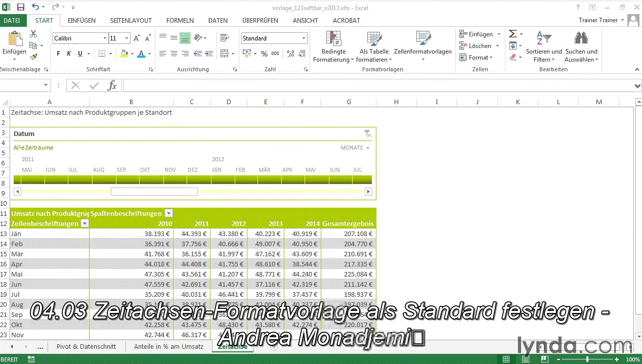Toggle center text alignment
This screenshot has height=364, width=642.
[x=174, y=54]
